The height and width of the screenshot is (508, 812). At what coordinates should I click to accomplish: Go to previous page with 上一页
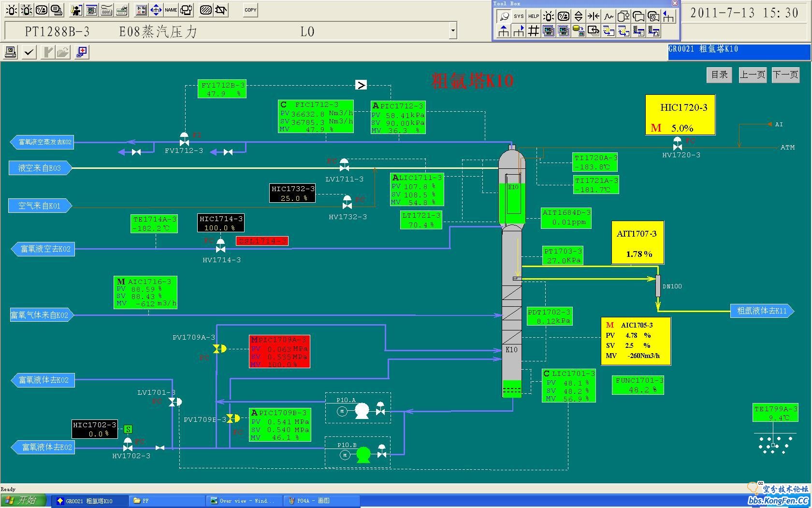(753, 75)
